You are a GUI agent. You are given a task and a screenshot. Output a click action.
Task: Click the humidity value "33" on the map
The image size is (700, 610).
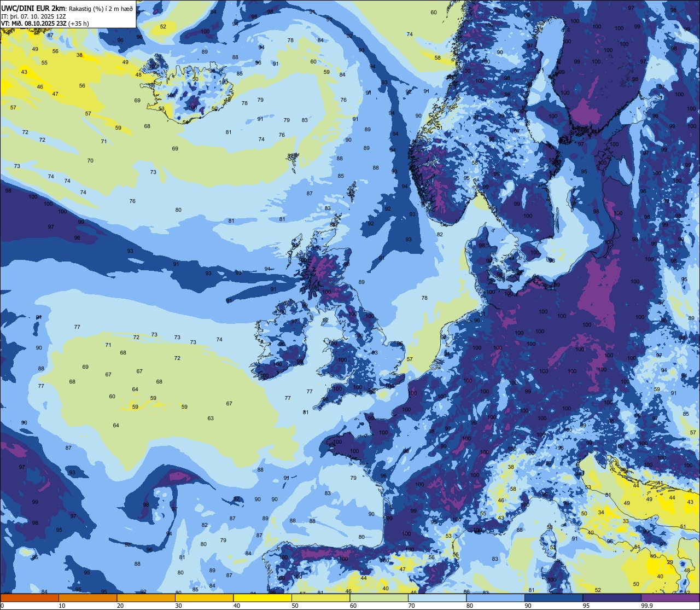click(626, 521)
